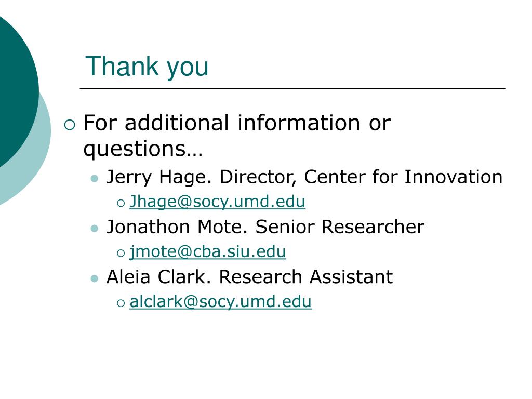Click the solid bullet next to Aleia Clark
Image resolution: width=532 pixels, height=399 pixels.
(x=95, y=278)
